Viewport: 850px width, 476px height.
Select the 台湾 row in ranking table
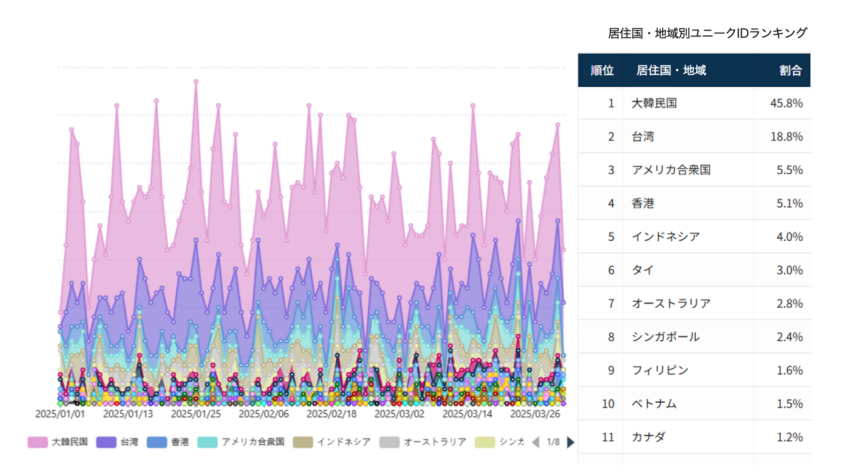click(694, 137)
